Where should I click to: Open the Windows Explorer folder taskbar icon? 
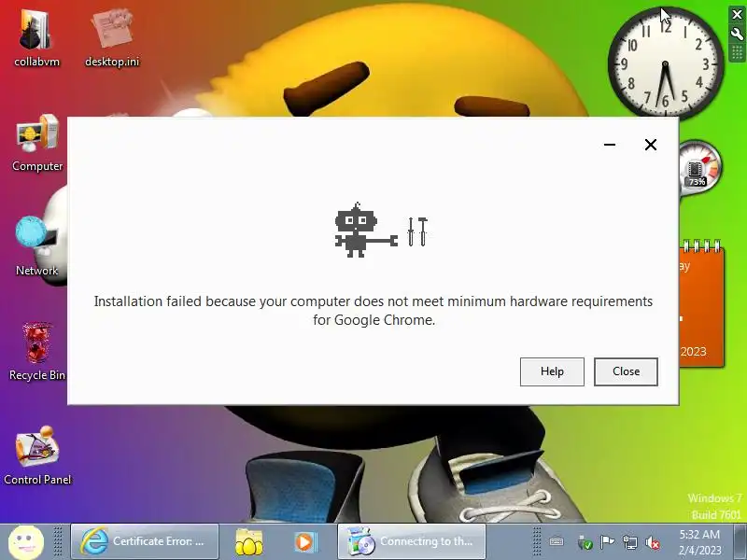tap(248, 542)
